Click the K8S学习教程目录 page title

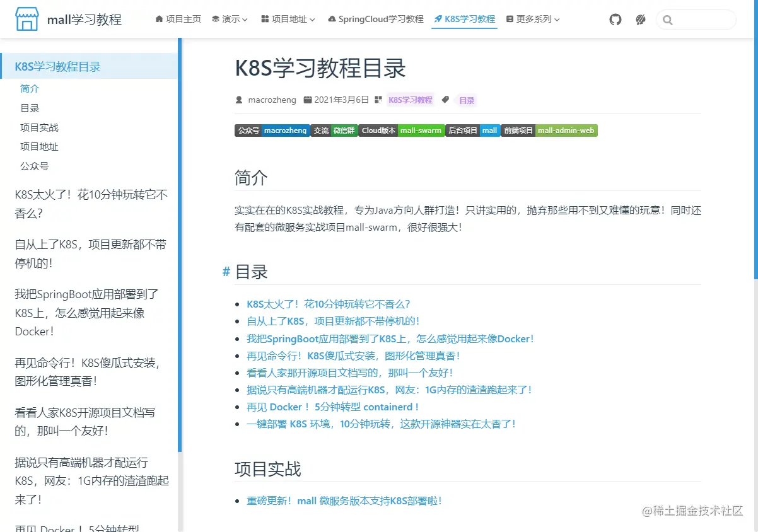[x=320, y=68]
